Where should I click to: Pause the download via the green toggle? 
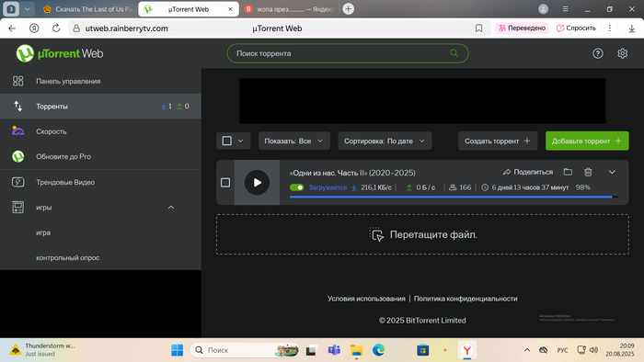pos(296,187)
